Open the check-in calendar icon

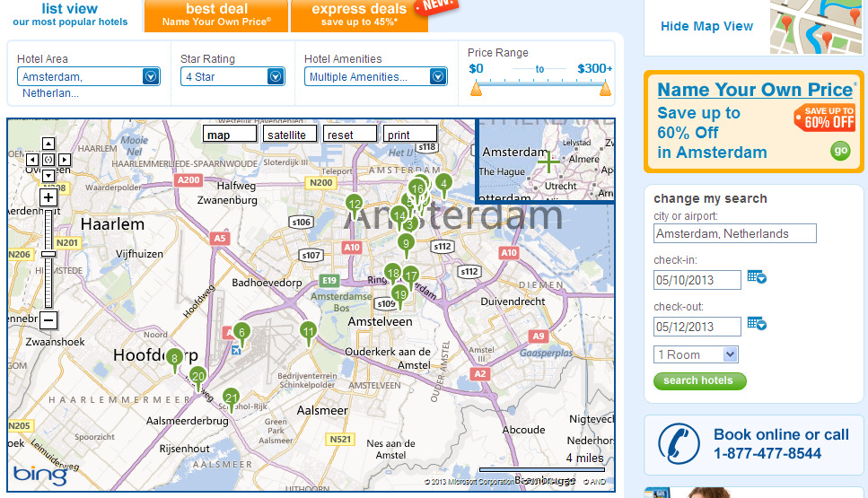756,276
